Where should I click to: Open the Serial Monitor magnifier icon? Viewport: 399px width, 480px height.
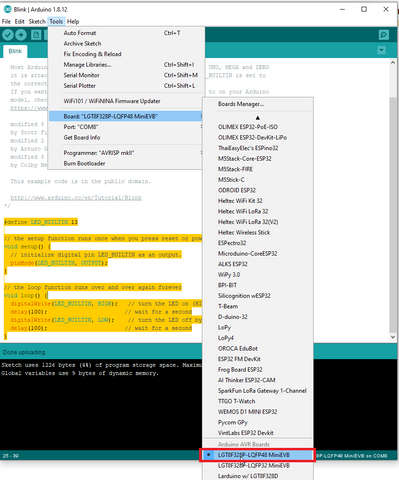coord(384,35)
